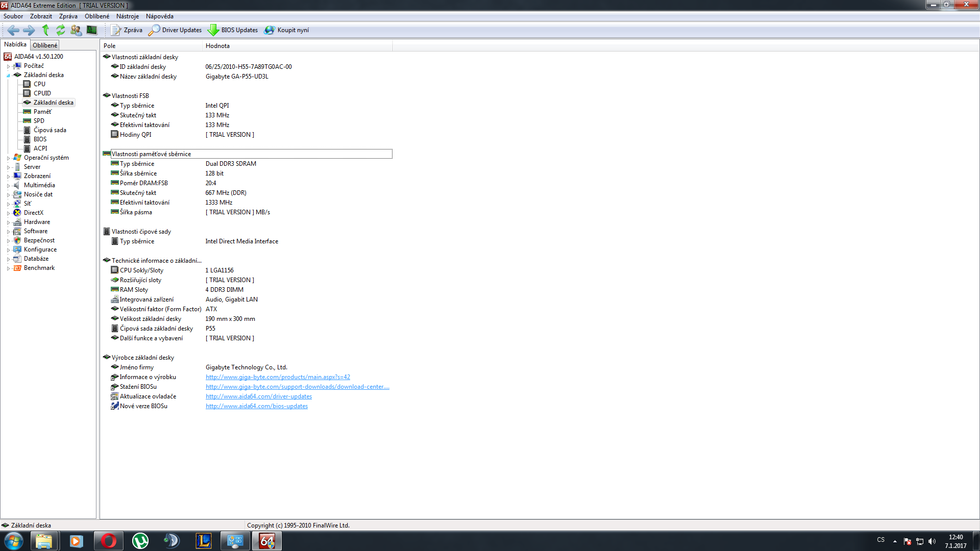
Task: Click the Pole column header
Action: click(151, 46)
